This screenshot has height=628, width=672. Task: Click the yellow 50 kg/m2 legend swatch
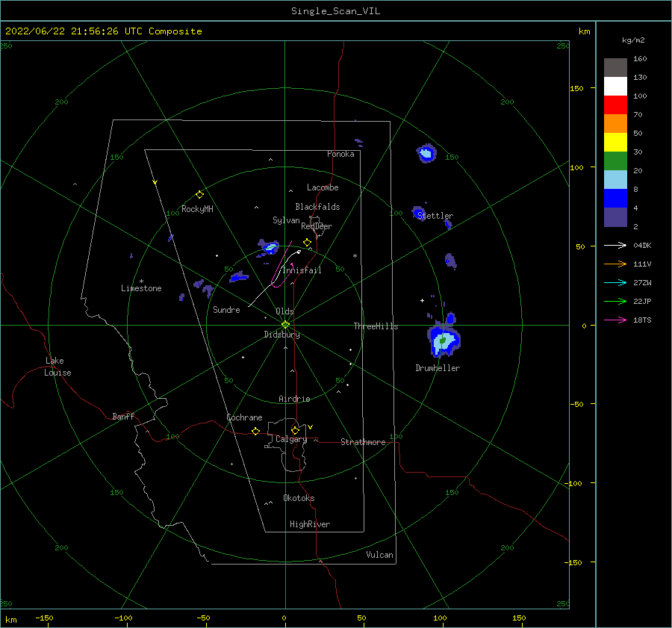pyautogui.click(x=615, y=142)
